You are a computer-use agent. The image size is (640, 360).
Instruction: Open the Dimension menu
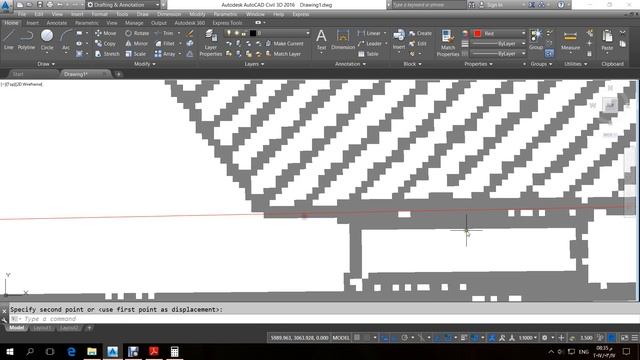click(169, 14)
